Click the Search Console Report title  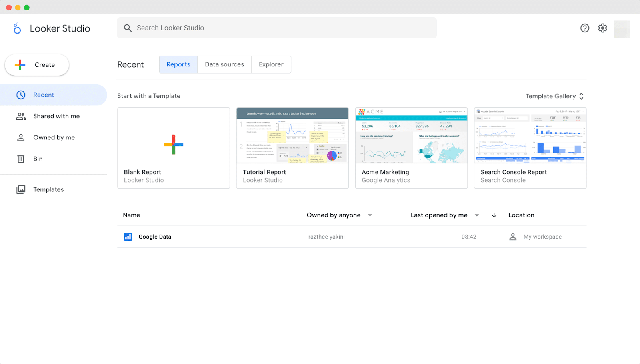(514, 172)
